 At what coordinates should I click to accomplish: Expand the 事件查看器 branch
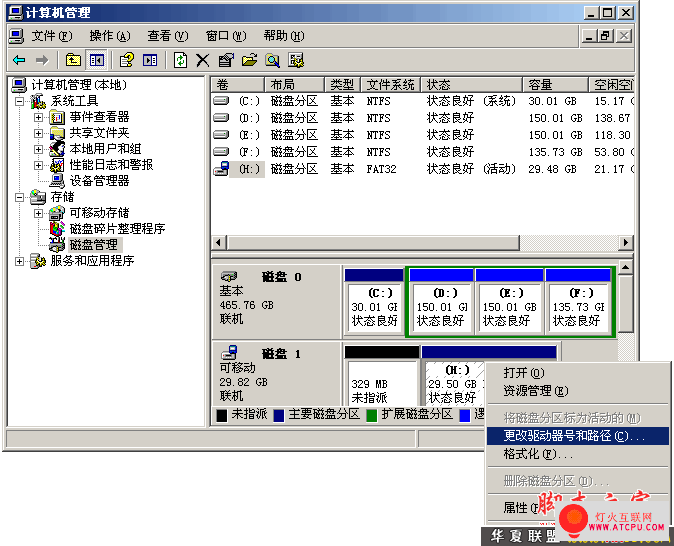[39, 117]
